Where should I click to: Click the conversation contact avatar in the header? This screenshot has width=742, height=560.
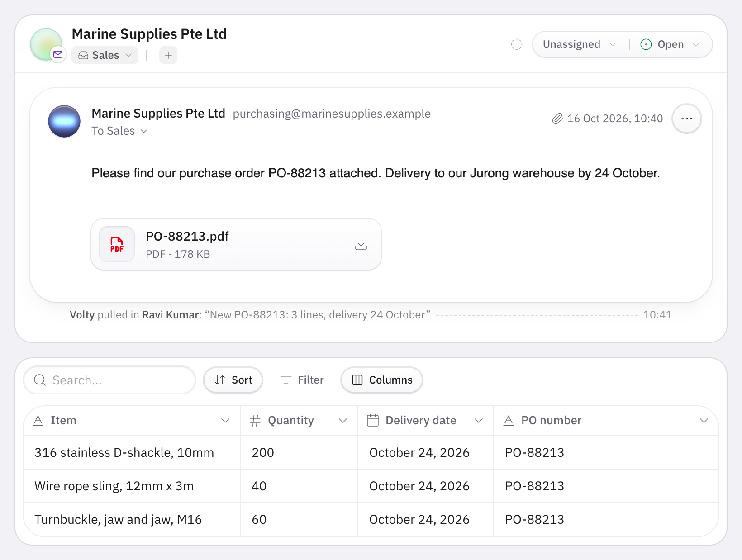pyautogui.click(x=46, y=44)
